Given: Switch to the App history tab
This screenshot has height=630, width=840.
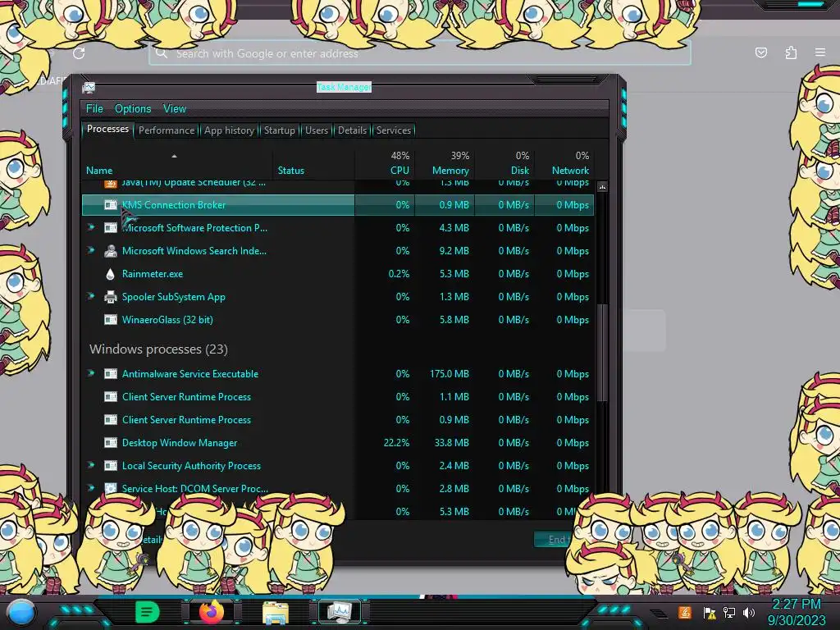Looking at the screenshot, I should [x=229, y=130].
